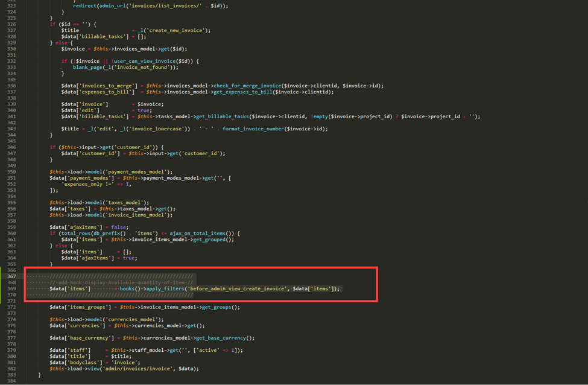Place cursor on 'before_admin_view_create_invoice' string

tap(237, 288)
